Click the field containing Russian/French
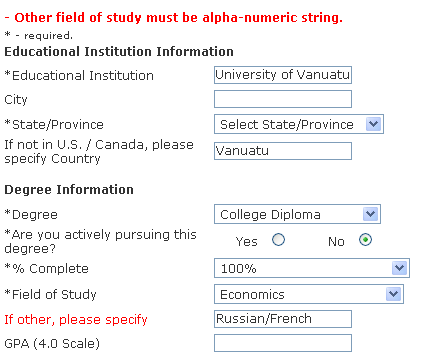This screenshot has width=425, height=360. pyautogui.click(x=283, y=319)
